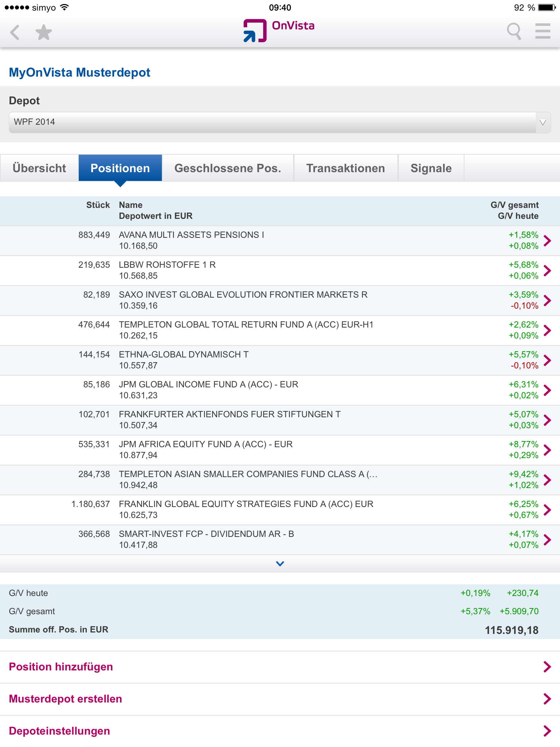Tap the OnVista logo
Image resolution: width=560 pixels, height=747 pixels.
pos(279,30)
